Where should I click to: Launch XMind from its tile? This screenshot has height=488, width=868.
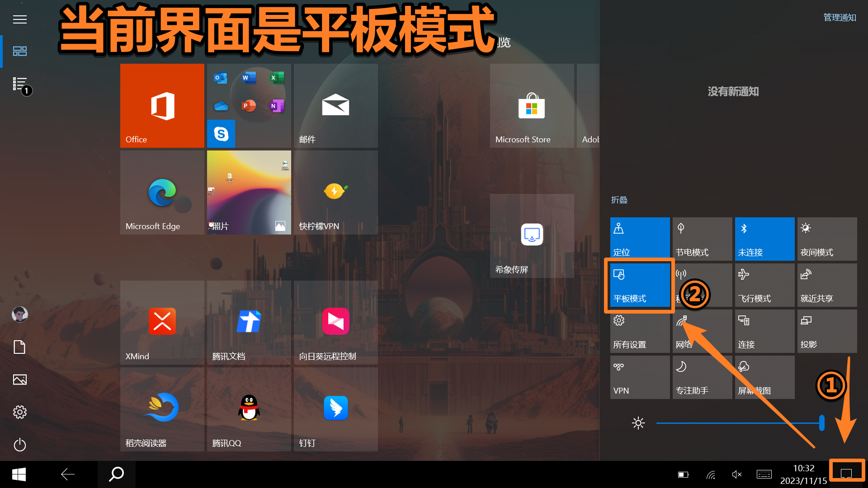point(162,322)
